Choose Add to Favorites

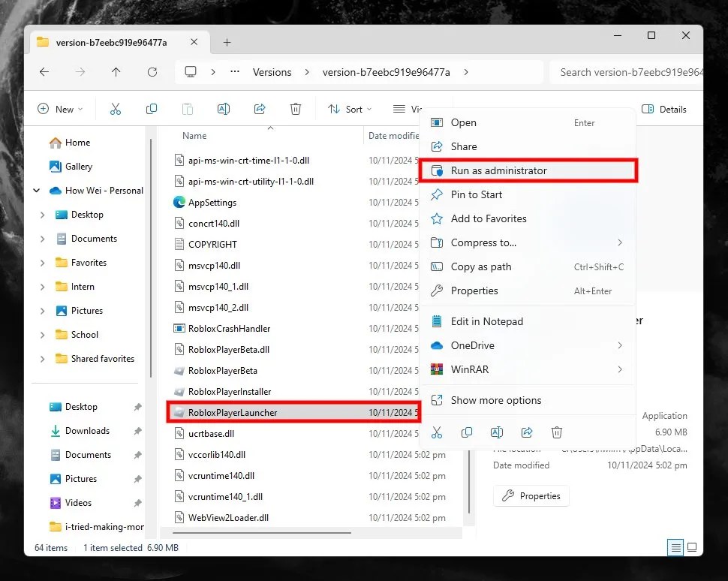(528, 218)
